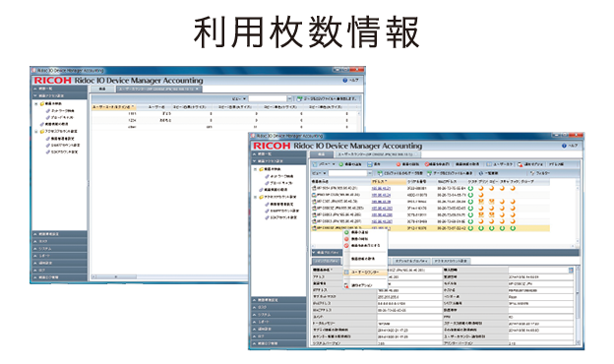
Task: Click red icon beside context menu delete device
Action: pos(346,239)
